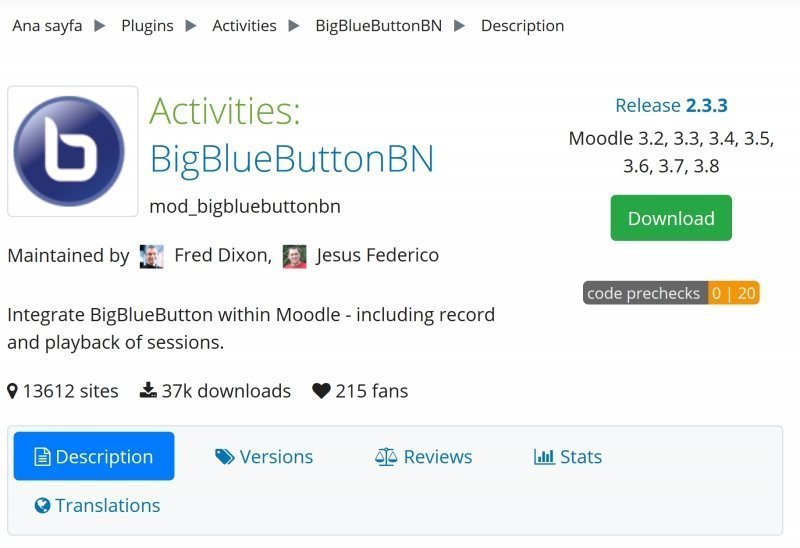Click the code prechecks badge
Screen dimensions: 800x548
click(671, 293)
